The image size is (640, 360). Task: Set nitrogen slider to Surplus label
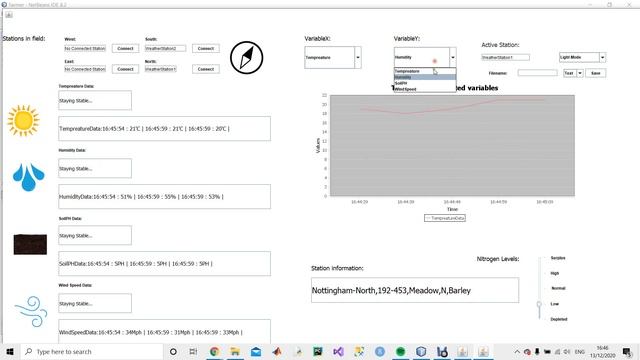pyautogui.click(x=558, y=258)
